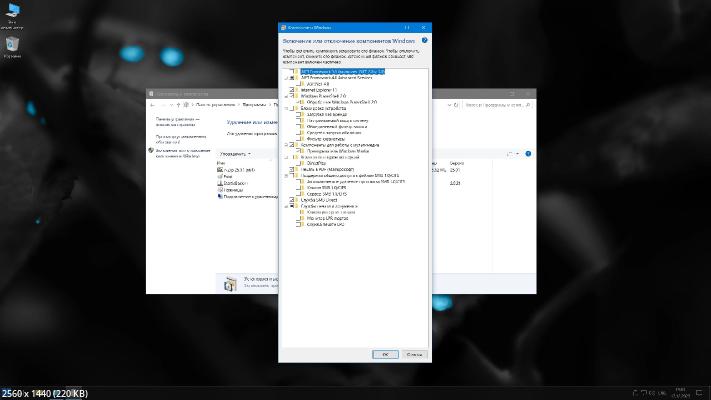The height and width of the screenshot is (400, 711).
Task: Open the Упорядочить dropdown in Programs list
Action: coord(234,154)
